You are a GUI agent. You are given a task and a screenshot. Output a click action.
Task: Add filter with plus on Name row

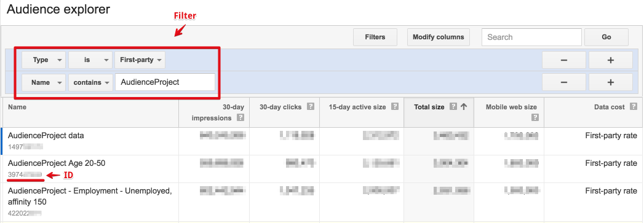(610, 82)
